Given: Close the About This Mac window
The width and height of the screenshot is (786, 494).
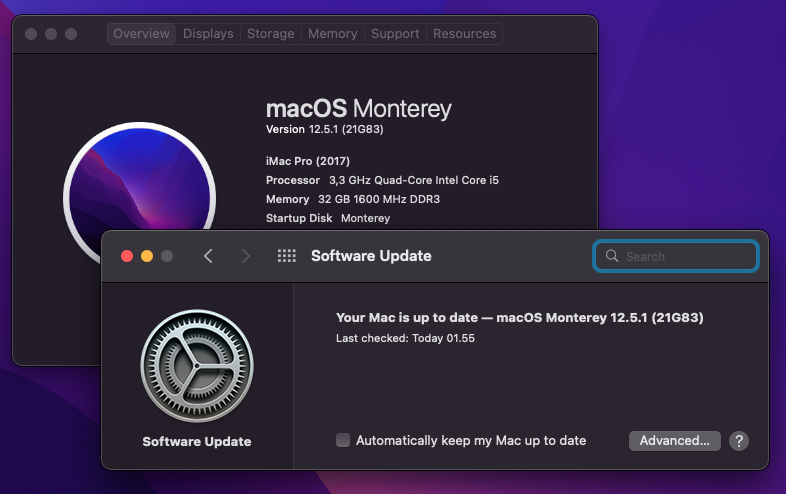Looking at the screenshot, I should 31,34.
